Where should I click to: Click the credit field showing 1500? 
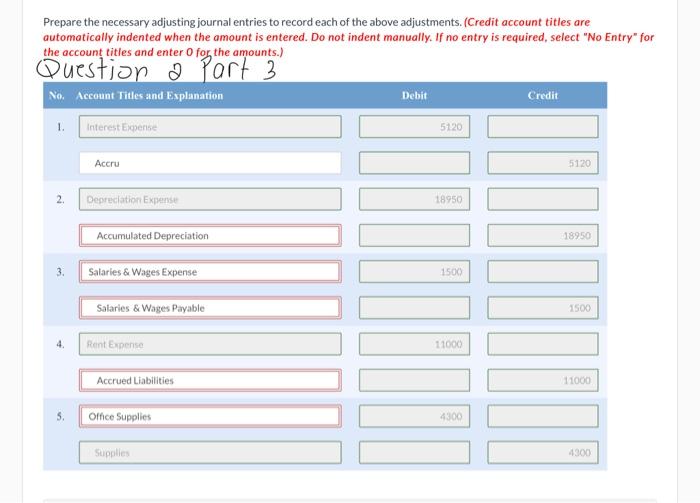[543, 308]
